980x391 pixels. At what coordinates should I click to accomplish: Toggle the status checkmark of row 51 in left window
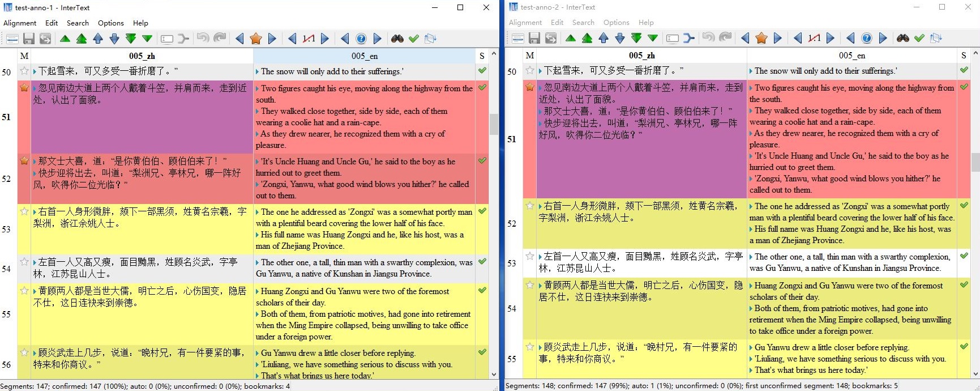[482, 87]
